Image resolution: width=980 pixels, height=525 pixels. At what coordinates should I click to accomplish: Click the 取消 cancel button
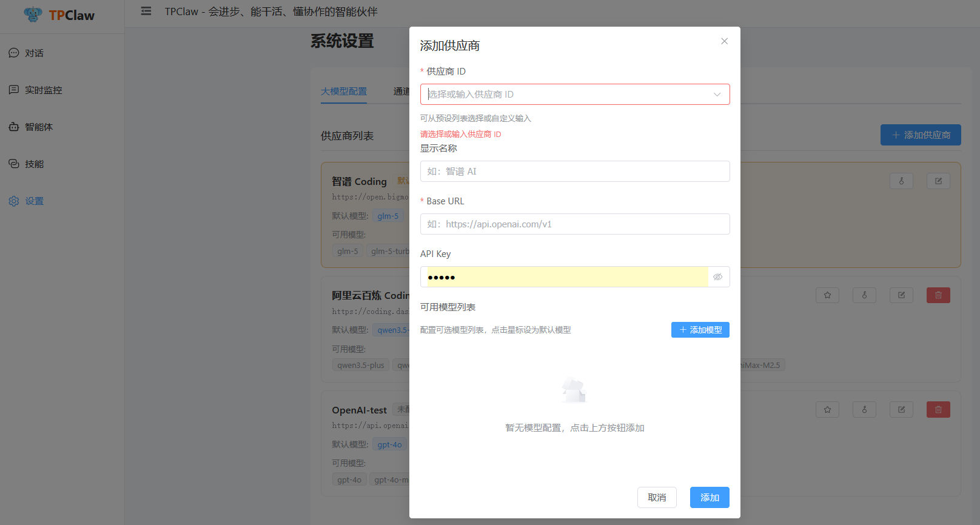(657, 497)
